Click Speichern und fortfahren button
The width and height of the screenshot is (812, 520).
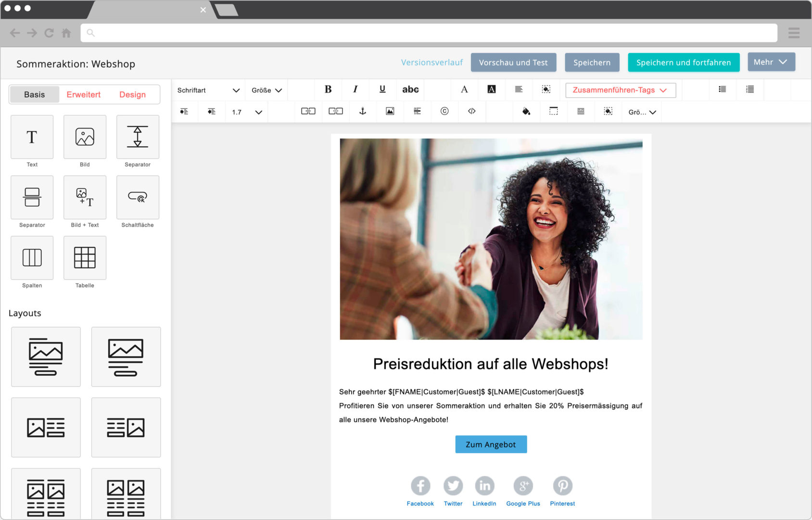pos(683,63)
